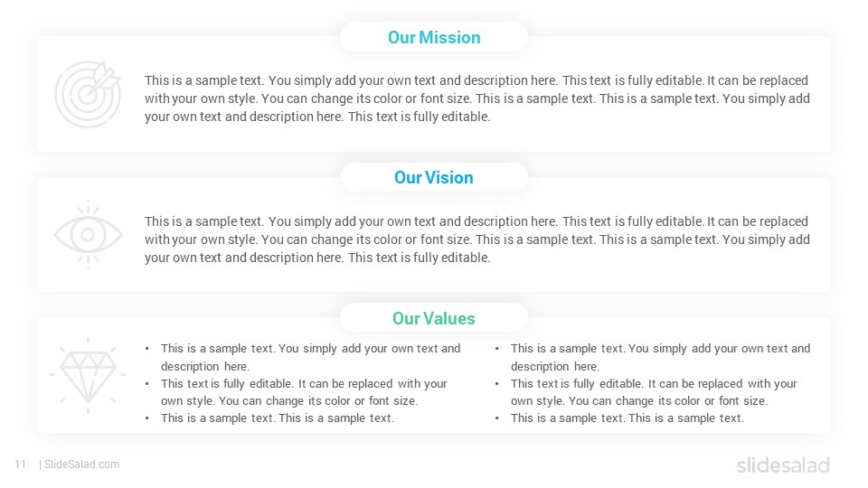Screen dimensions: 868x488
Task: Select the Our Vision card background
Action: (x=434, y=235)
